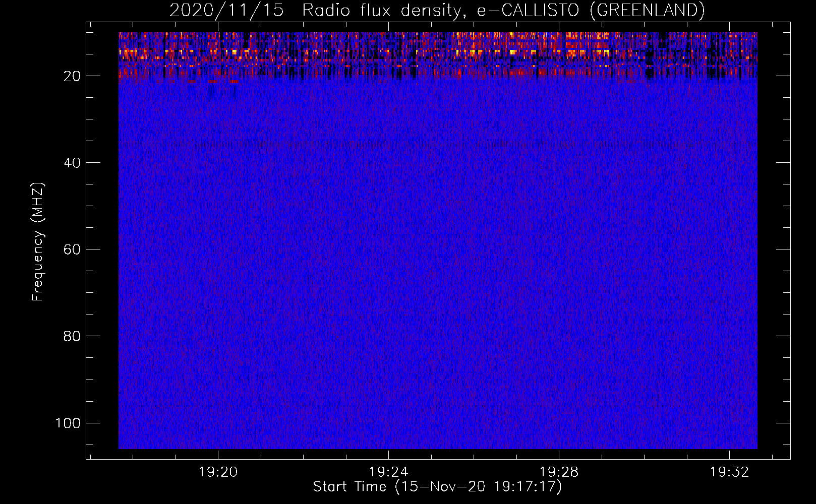Click the spectrogram at 40 MHz and 19:28
The image size is (816, 504).
(559, 162)
